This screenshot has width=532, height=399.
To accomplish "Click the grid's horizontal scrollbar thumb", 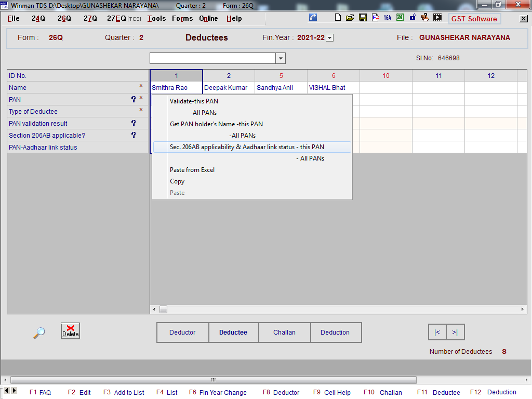I will (x=163, y=310).
